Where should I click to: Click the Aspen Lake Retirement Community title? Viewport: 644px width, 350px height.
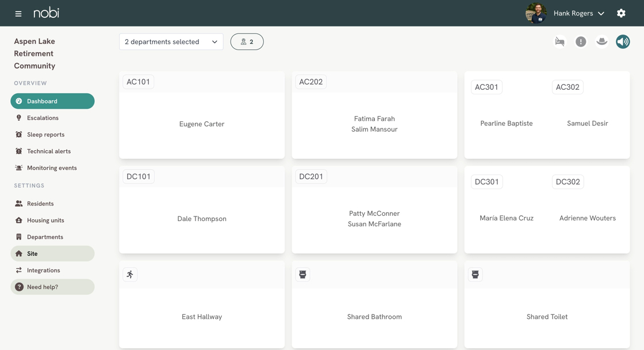[x=34, y=54]
